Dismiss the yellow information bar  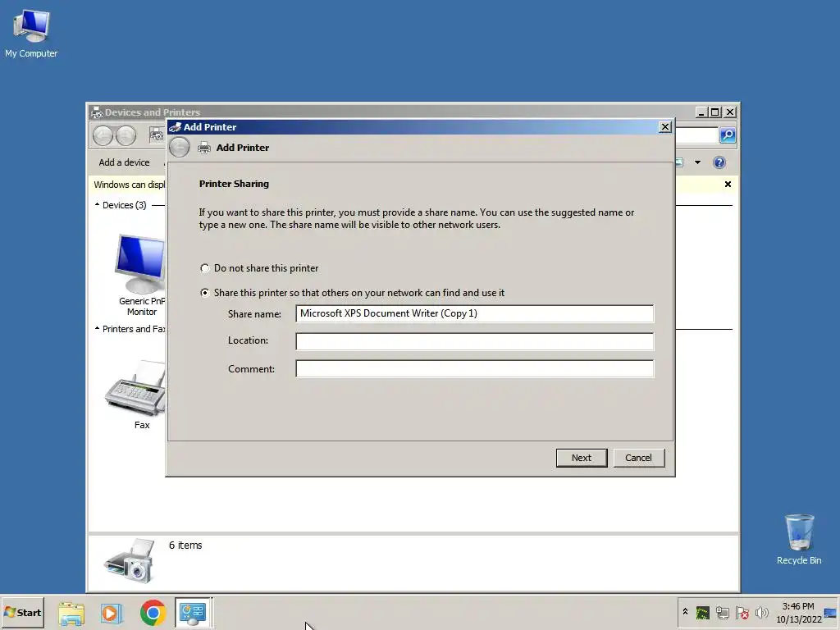click(728, 184)
